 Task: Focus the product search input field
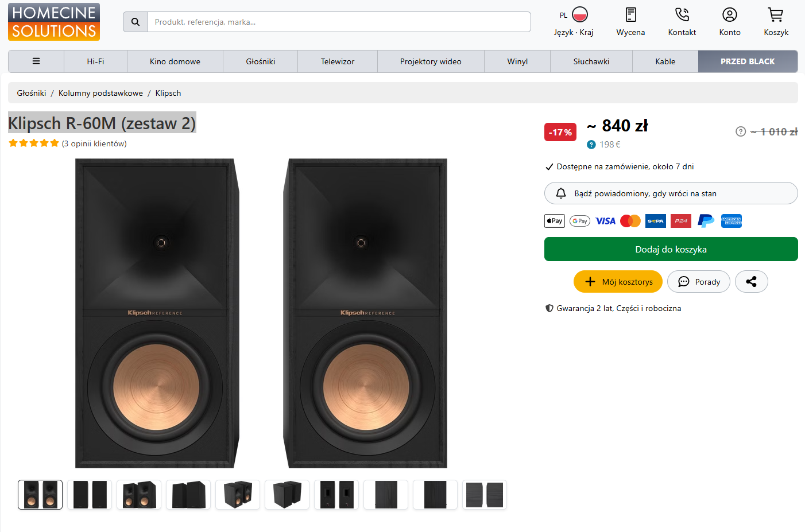[x=339, y=22]
